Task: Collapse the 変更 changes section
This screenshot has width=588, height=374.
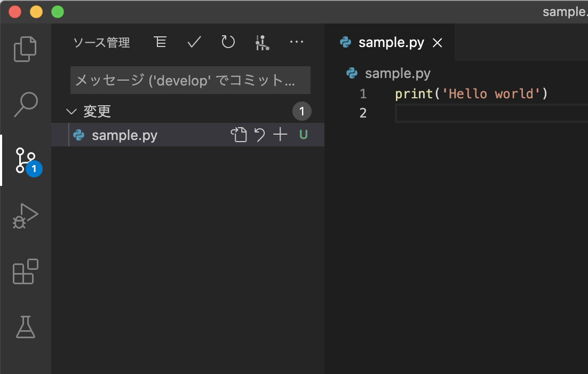Action: coord(71,111)
